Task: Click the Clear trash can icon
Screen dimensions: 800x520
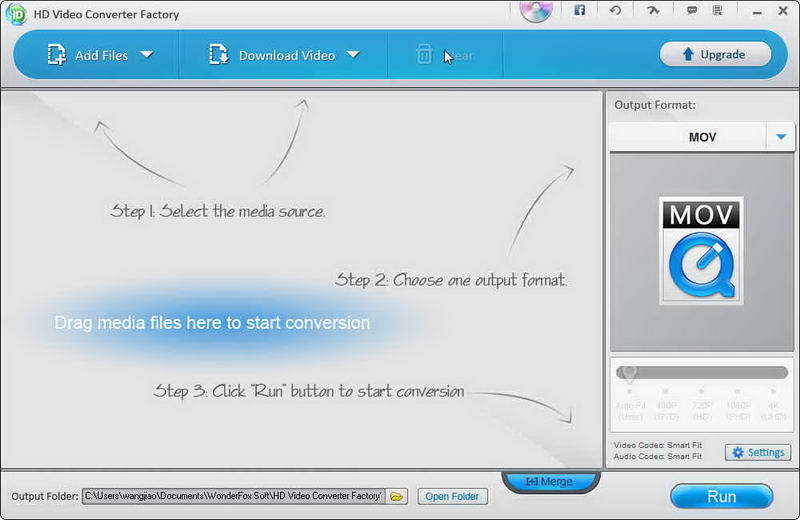Action: pyautogui.click(x=424, y=55)
